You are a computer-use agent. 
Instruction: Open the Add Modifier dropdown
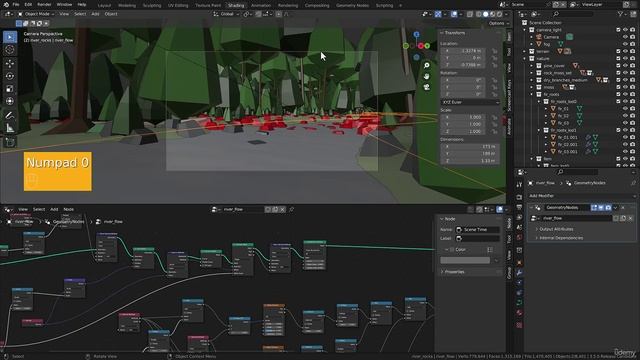[581, 196]
